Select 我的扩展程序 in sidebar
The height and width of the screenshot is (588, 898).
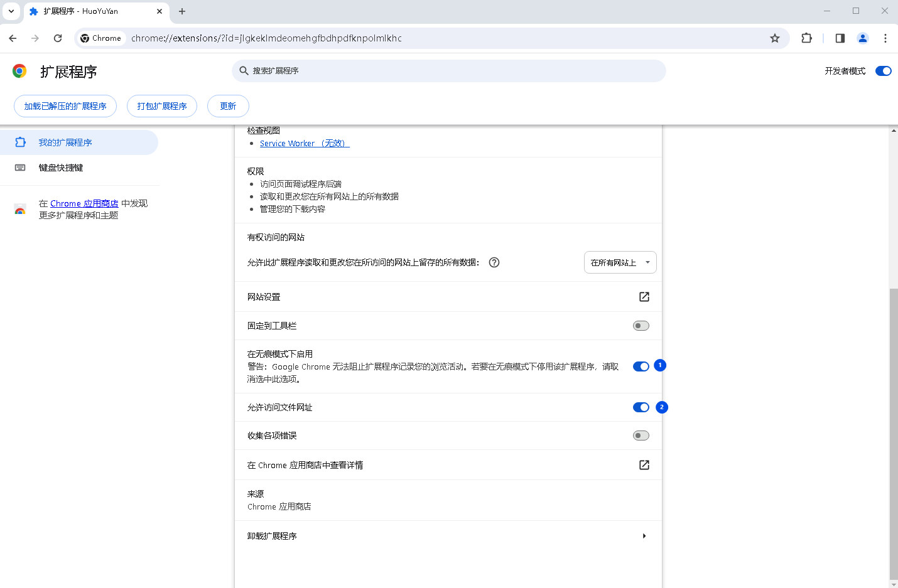[x=78, y=142]
